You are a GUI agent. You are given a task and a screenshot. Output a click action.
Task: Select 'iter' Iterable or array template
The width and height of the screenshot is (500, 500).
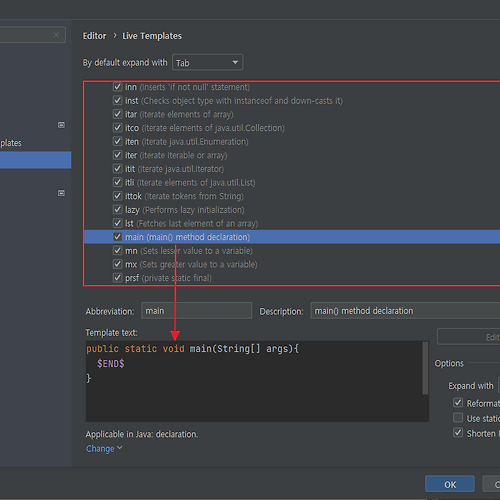coord(176,155)
